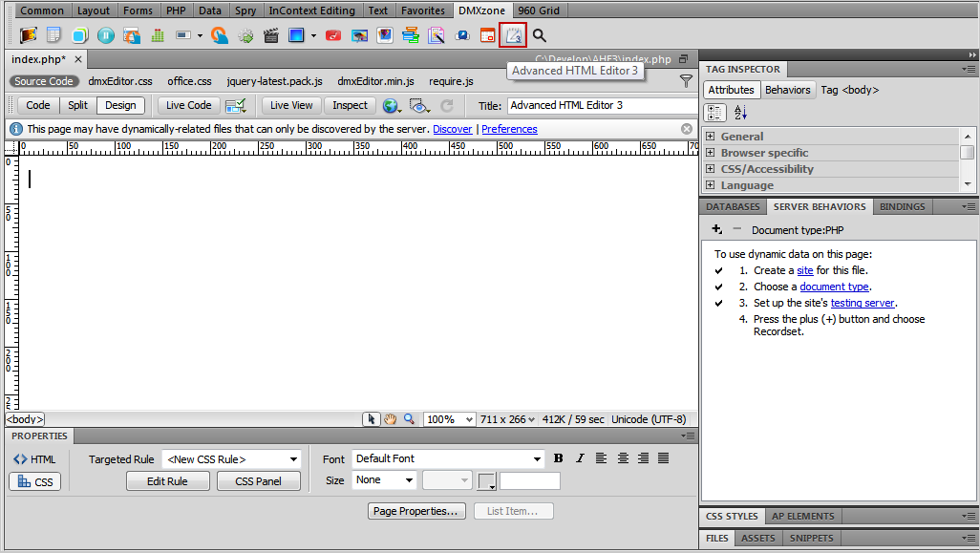Click the round cyan pause icon
This screenshot has width=980, height=553.
click(106, 35)
